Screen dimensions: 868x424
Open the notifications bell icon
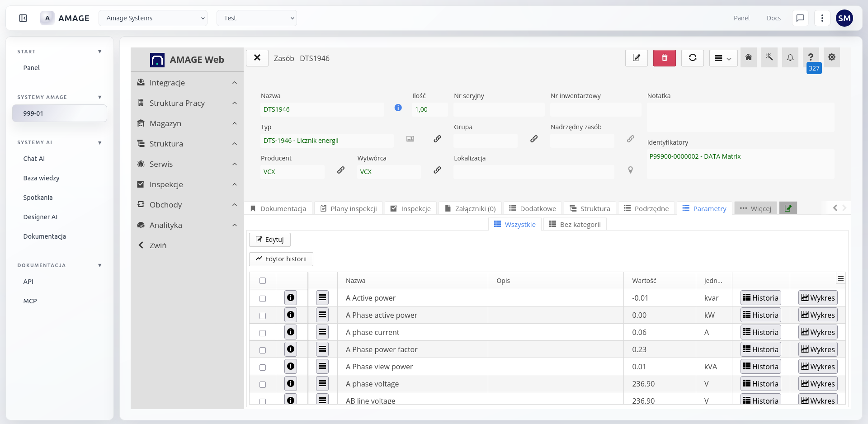(x=790, y=58)
